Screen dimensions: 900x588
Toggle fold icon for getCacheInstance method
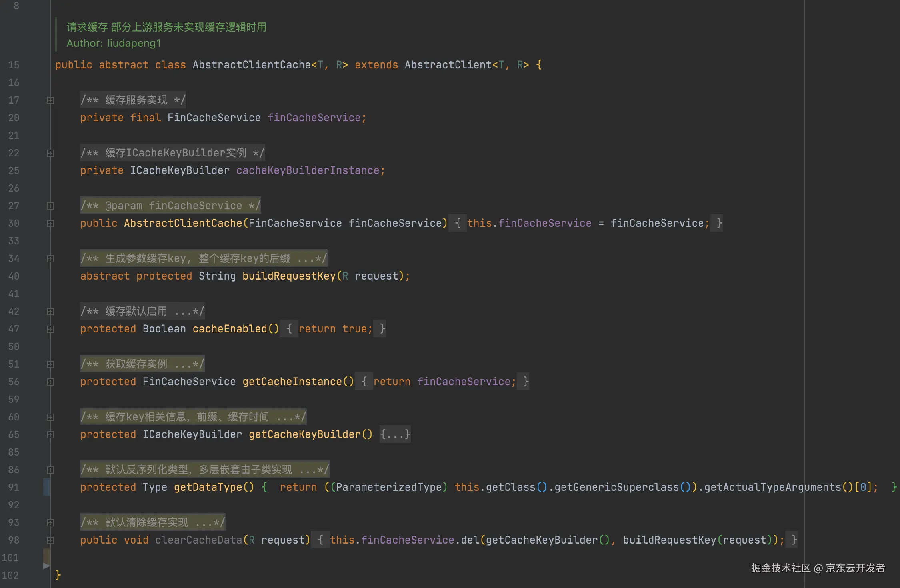click(x=50, y=382)
